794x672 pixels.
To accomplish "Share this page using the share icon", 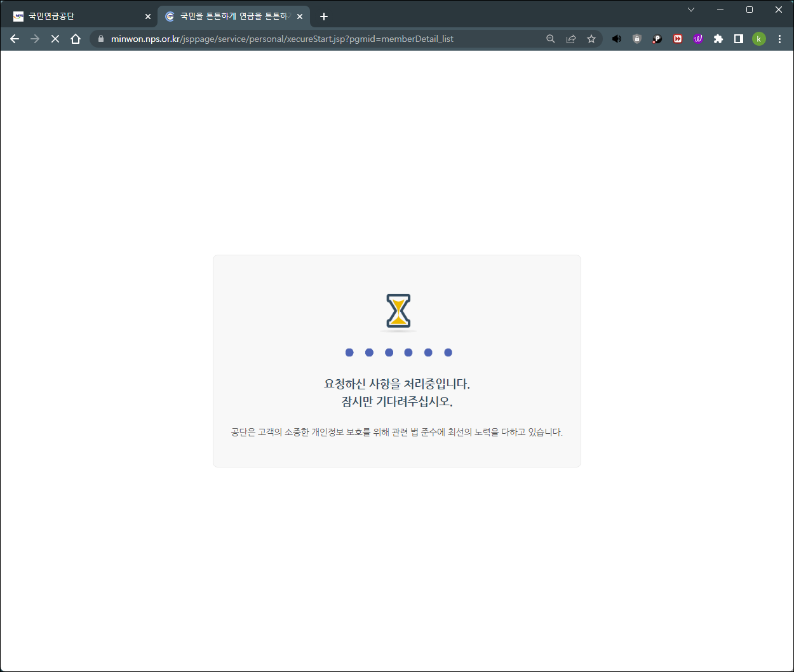I will (571, 39).
